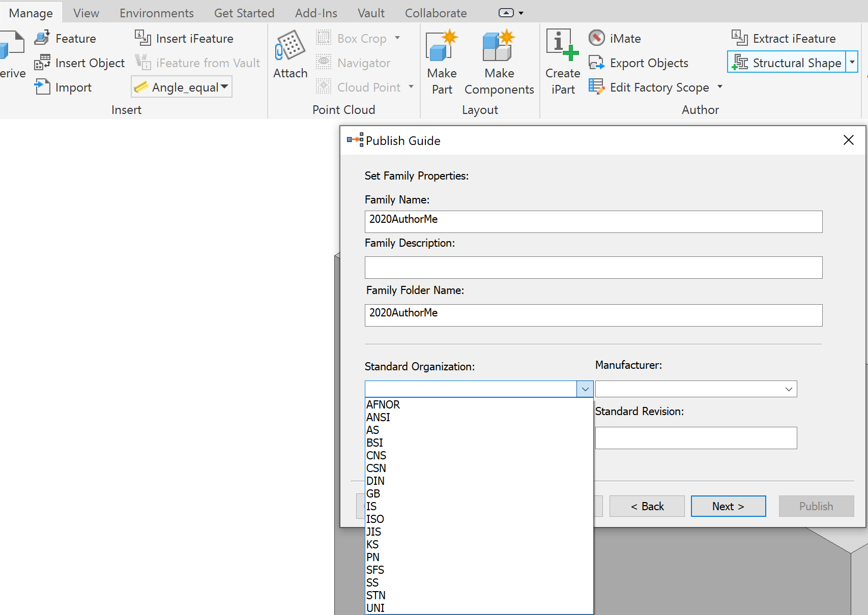Select CNS from the list
Image resolution: width=868 pixels, height=615 pixels.
click(479, 455)
